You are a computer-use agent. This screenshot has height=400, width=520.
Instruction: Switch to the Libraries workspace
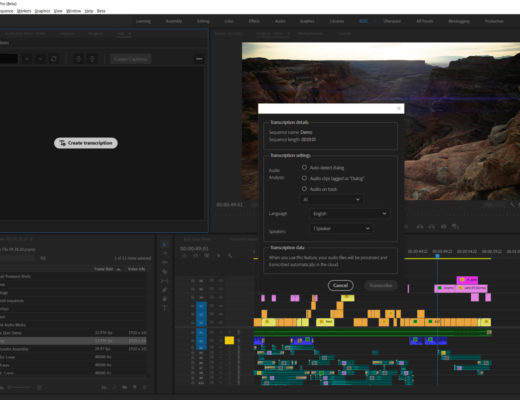pyautogui.click(x=337, y=21)
